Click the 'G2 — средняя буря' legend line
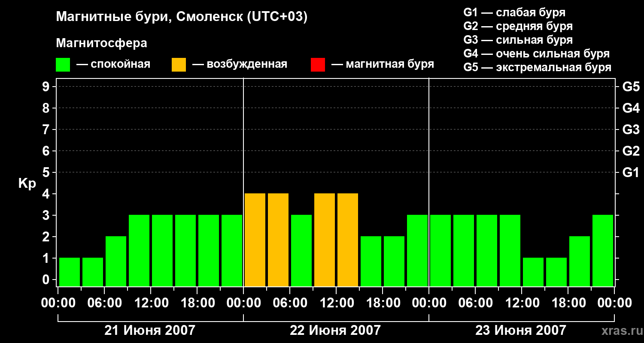 click(x=518, y=26)
